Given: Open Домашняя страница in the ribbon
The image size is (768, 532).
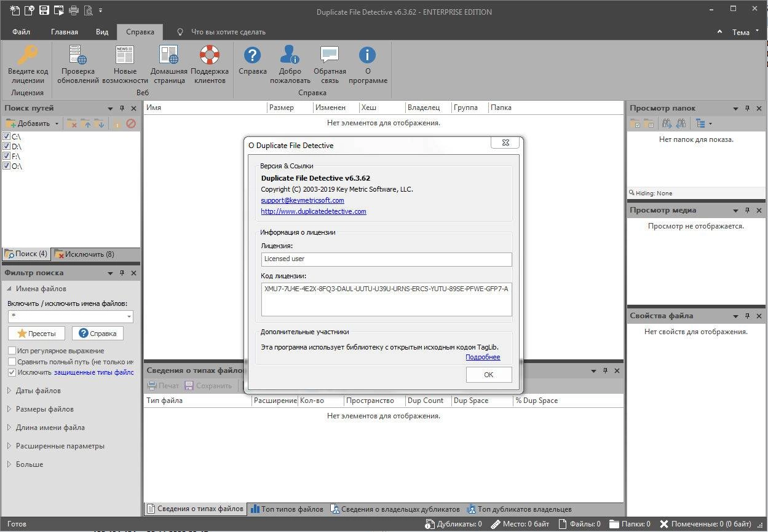Looking at the screenshot, I should [168, 65].
